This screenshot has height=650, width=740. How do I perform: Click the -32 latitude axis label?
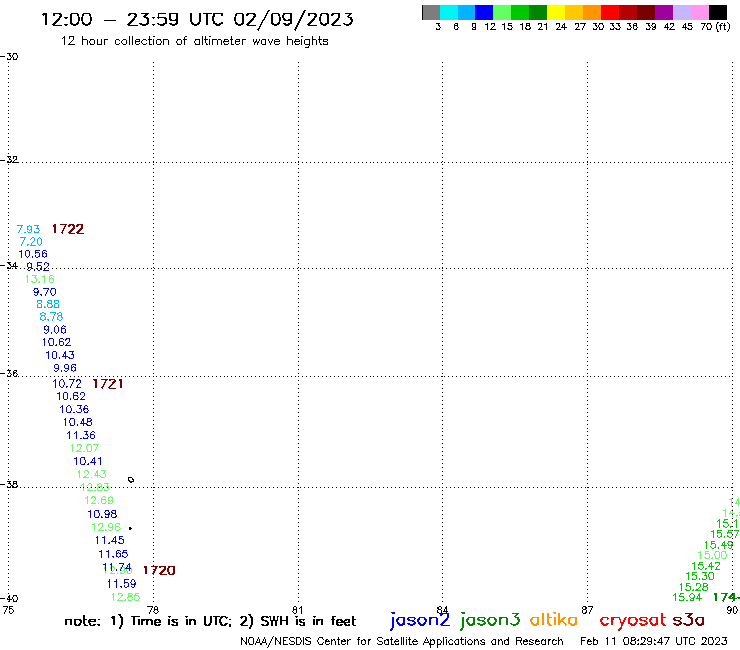coord(9,160)
